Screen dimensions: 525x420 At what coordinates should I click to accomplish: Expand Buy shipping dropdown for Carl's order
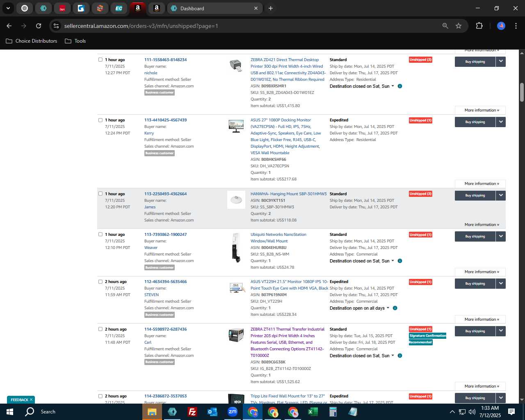501,331
